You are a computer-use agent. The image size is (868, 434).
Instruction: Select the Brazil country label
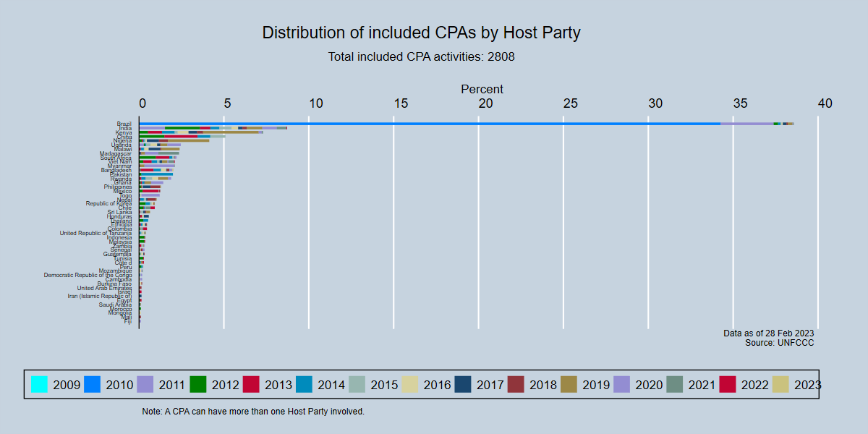click(124, 124)
